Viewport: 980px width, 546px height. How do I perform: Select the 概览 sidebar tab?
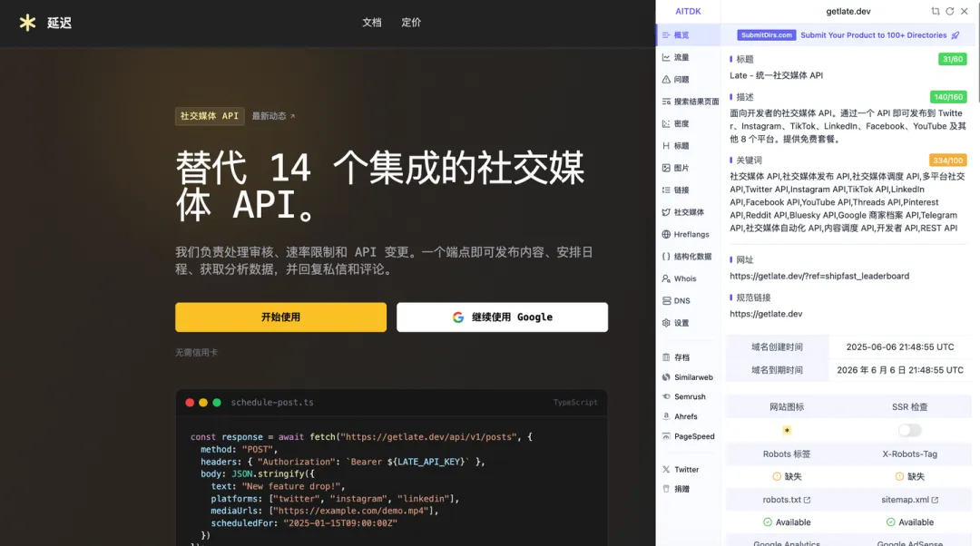click(688, 35)
